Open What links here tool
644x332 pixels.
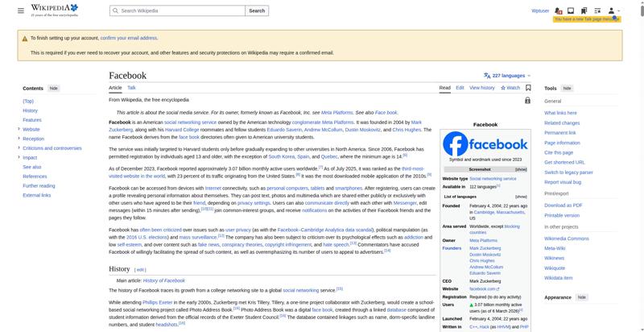tap(560, 113)
